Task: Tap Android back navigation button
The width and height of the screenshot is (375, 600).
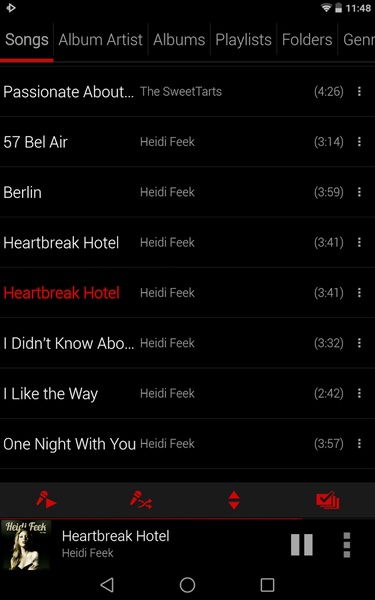Action: 107,585
